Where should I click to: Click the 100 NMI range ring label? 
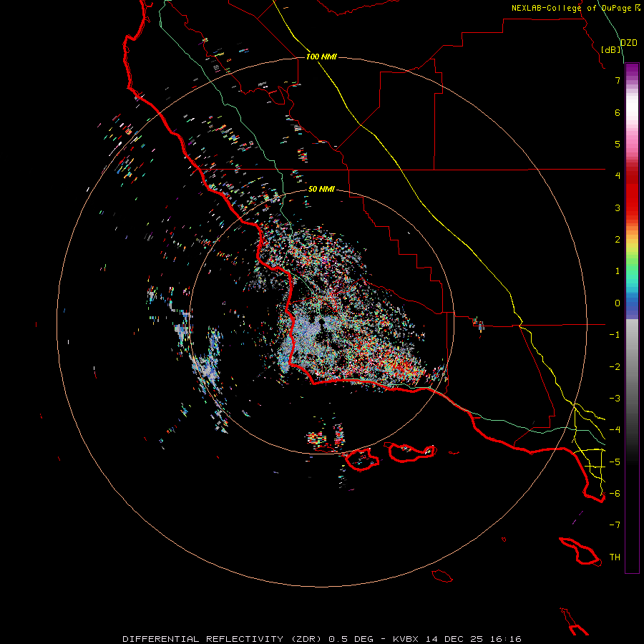coord(321,57)
